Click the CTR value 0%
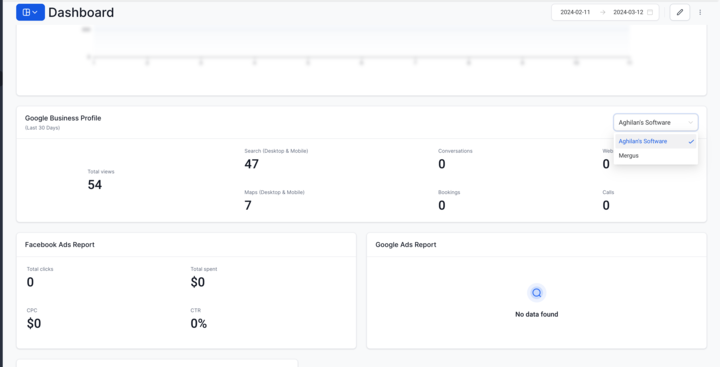Image resolution: width=720 pixels, height=367 pixels. [x=199, y=323]
